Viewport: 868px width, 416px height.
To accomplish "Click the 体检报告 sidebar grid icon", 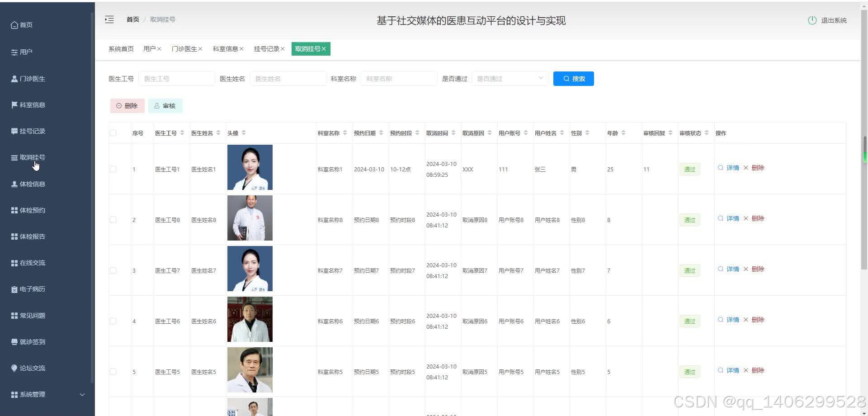I will click(14, 236).
